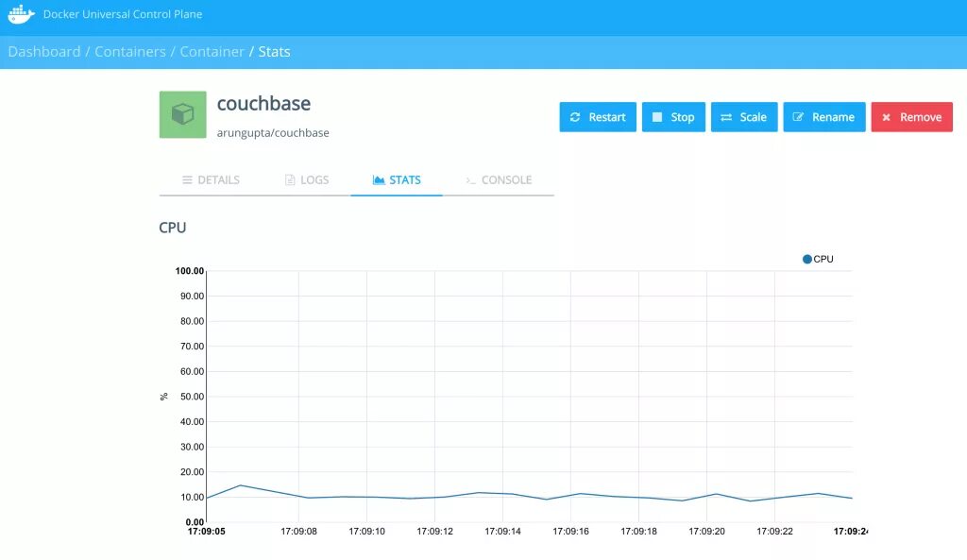
Task: Click the couchbase container name heading
Action: coord(264,104)
